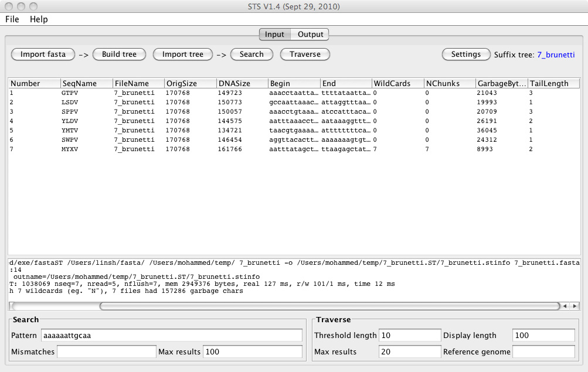Click the Build tree button
The height and width of the screenshot is (372, 588).
click(x=119, y=54)
